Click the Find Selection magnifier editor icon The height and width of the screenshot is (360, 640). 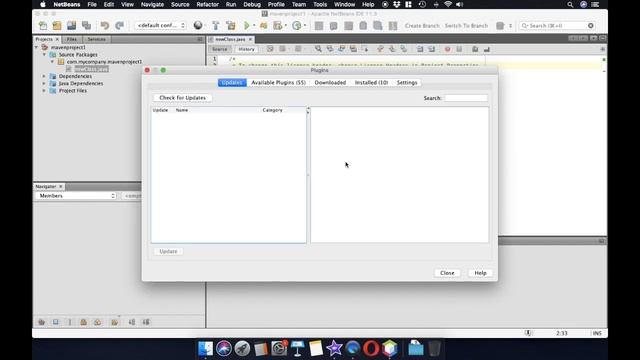tap(318, 49)
